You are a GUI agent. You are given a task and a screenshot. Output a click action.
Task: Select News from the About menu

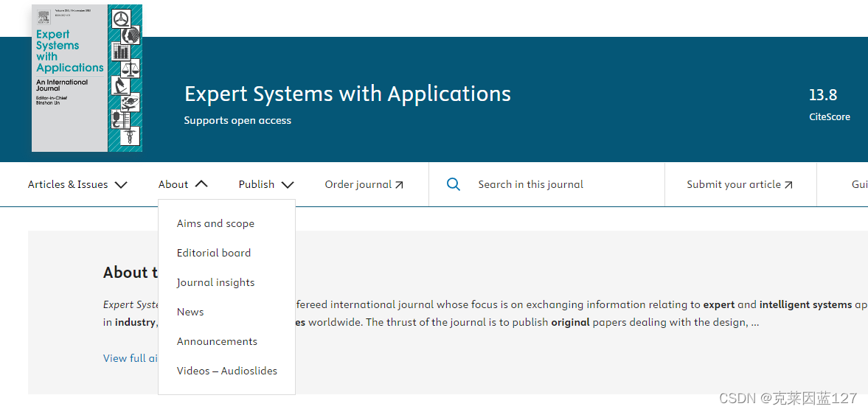(x=190, y=312)
